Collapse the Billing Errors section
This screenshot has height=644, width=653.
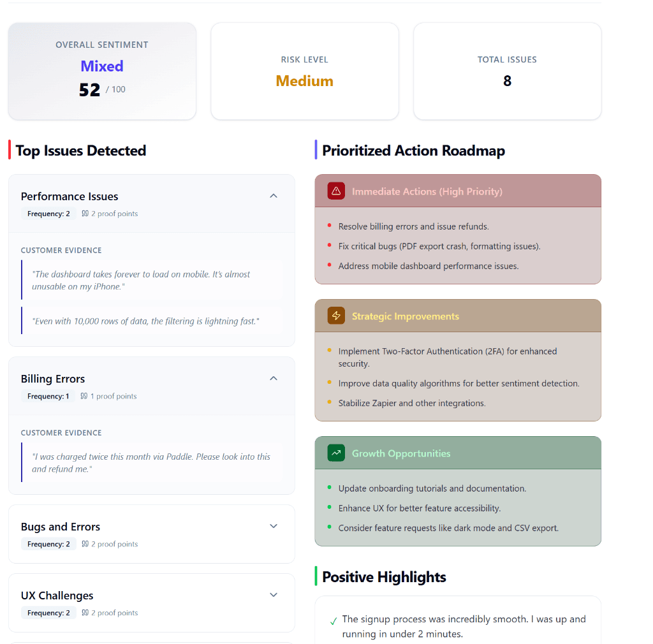pos(273,378)
